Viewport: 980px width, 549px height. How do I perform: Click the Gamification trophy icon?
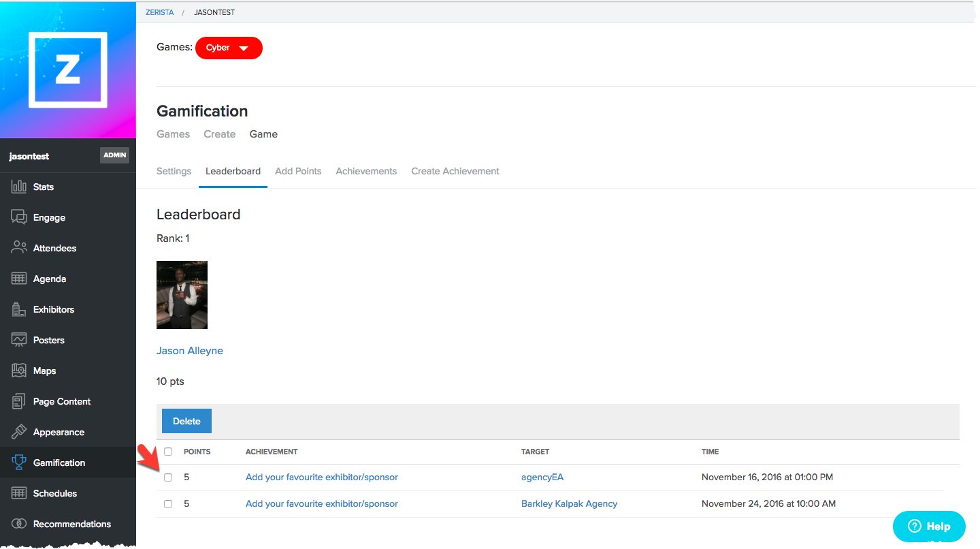(19, 462)
